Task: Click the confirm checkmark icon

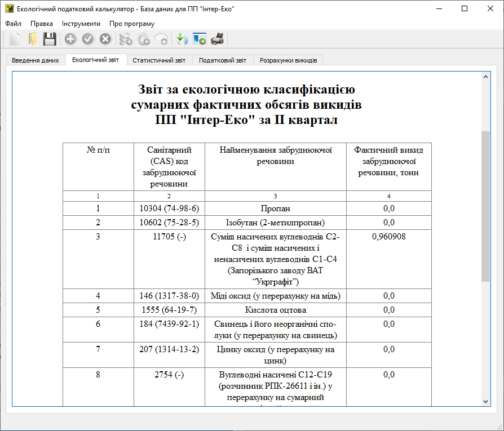Action: [x=88, y=39]
